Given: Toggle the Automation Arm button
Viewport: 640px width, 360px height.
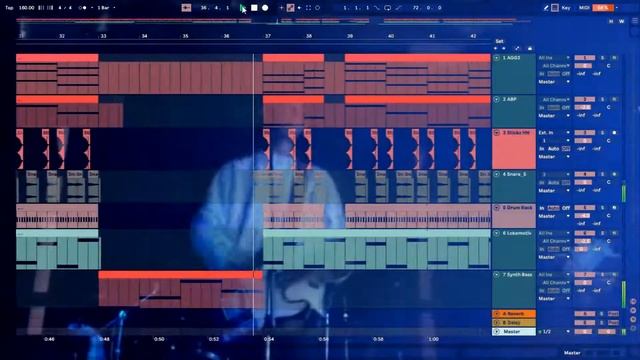Looking at the screenshot, I should click(290, 8).
